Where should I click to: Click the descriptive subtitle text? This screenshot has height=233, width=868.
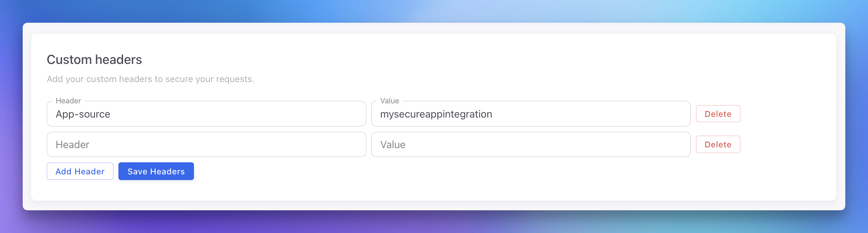tap(151, 79)
